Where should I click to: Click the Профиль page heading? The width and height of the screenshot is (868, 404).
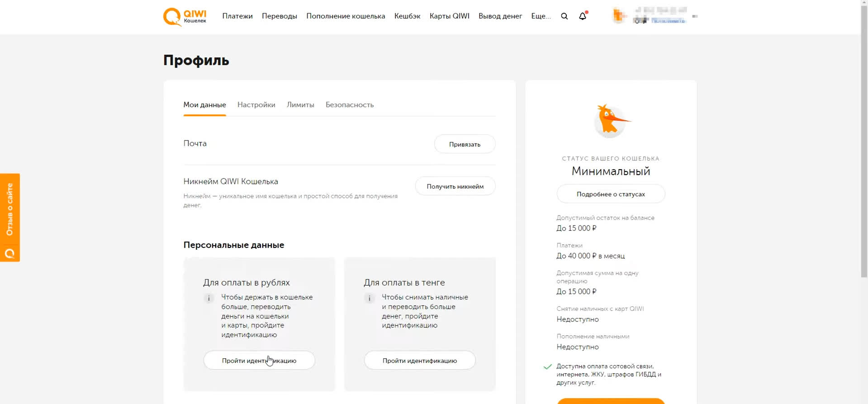click(196, 60)
